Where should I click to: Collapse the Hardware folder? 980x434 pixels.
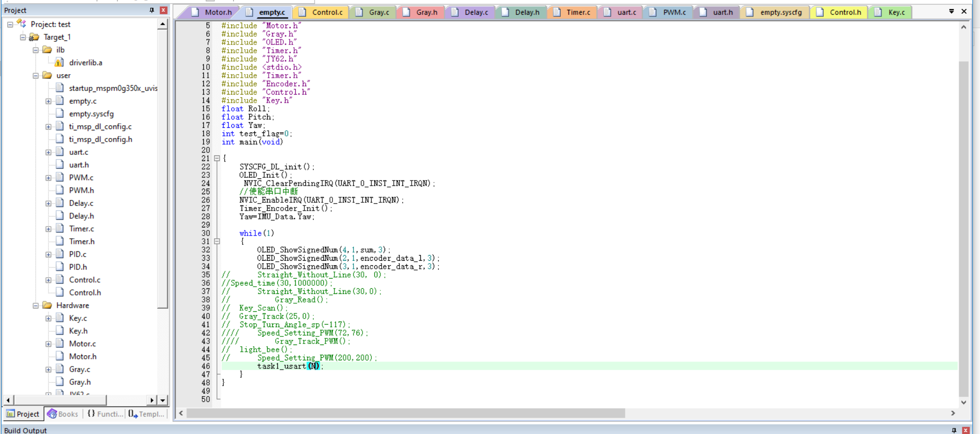pyautogui.click(x=36, y=305)
